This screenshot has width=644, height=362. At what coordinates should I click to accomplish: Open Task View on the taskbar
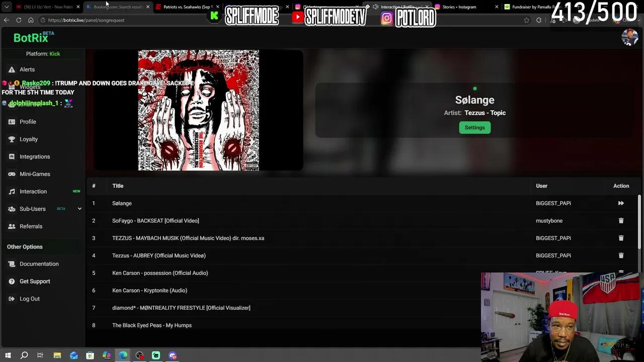(40, 355)
